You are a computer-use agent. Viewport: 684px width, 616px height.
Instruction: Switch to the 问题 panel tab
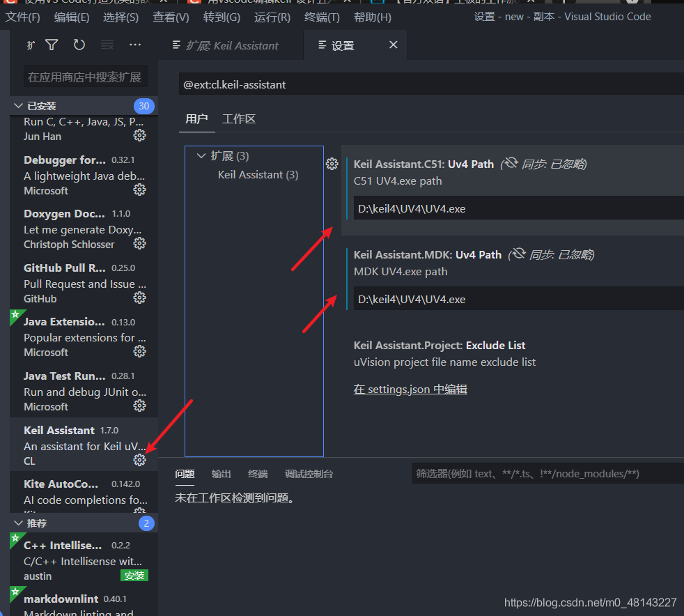point(185,474)
